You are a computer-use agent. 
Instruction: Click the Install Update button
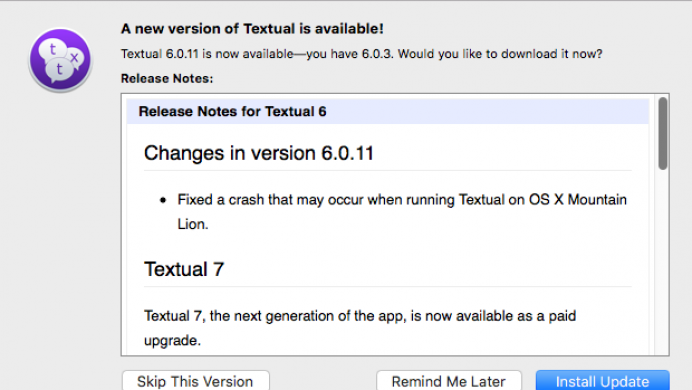(602, 380)
